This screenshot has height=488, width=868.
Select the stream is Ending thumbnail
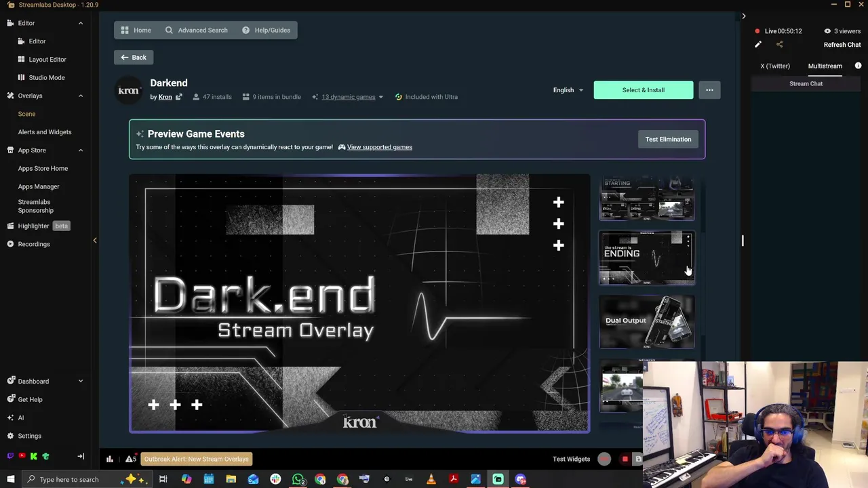(x=647, y=258)
